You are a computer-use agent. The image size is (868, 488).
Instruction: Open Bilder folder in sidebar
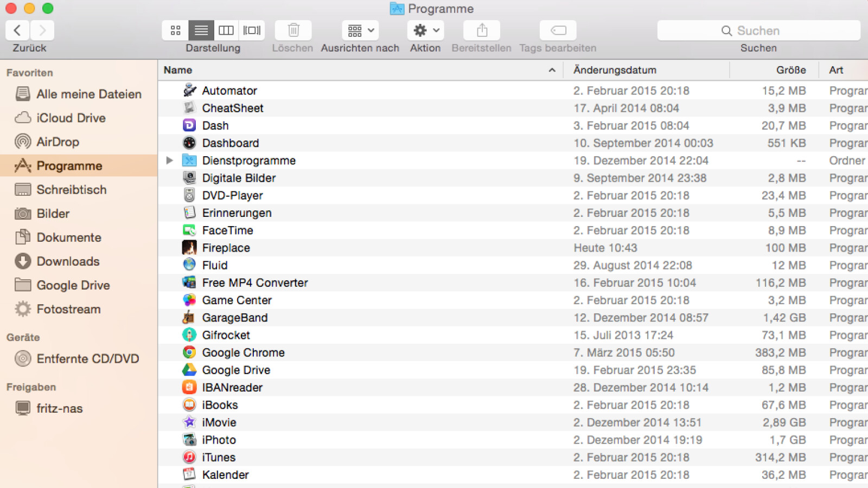(x=79, y=213)
